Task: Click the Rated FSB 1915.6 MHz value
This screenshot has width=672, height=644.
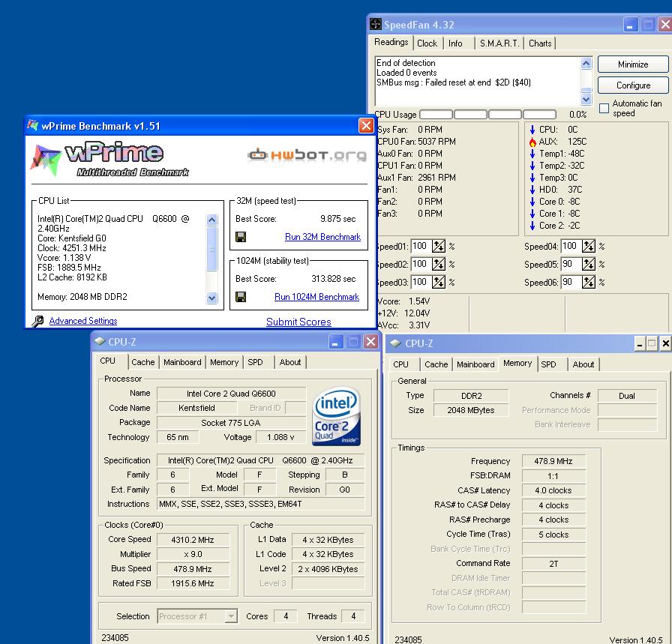Action: (x=193, y=583)
